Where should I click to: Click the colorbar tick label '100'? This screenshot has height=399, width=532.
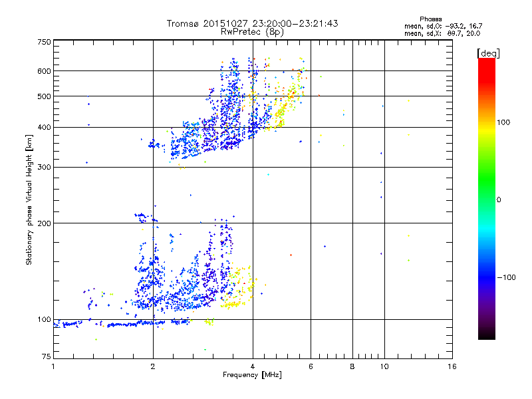[x=503, y=122]
